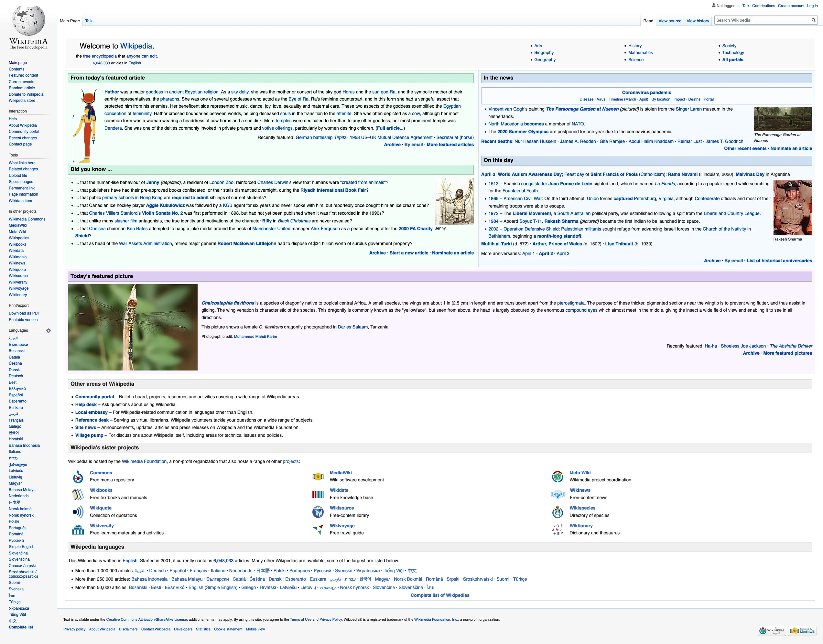Open the language settings gear

tap(49, 331)
